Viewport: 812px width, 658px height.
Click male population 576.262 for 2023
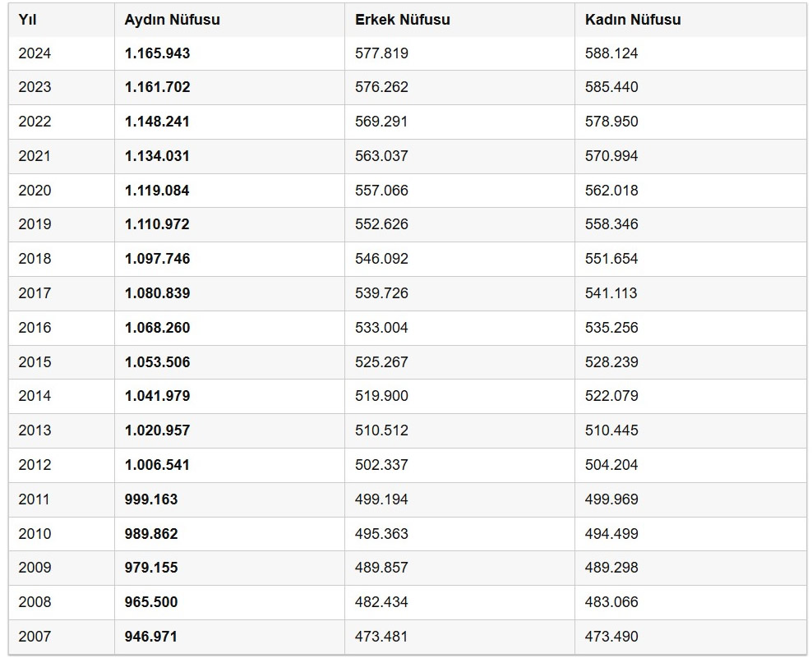(x=381, y=87)
